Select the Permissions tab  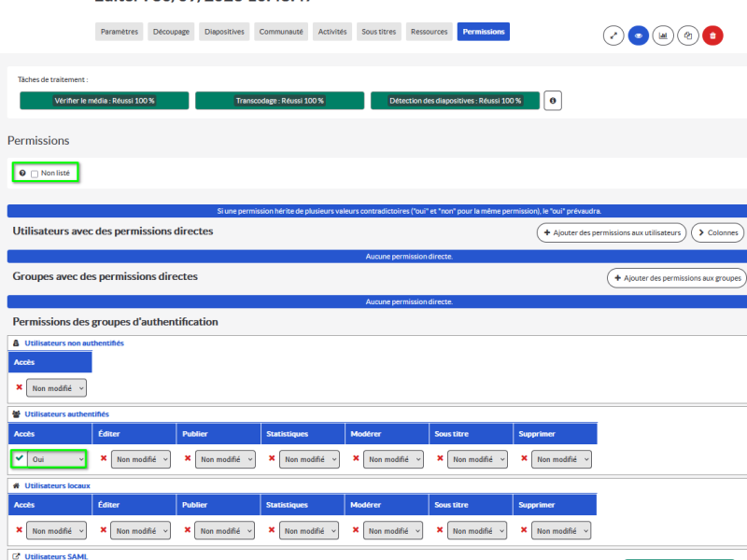click(x=484, y=32)
